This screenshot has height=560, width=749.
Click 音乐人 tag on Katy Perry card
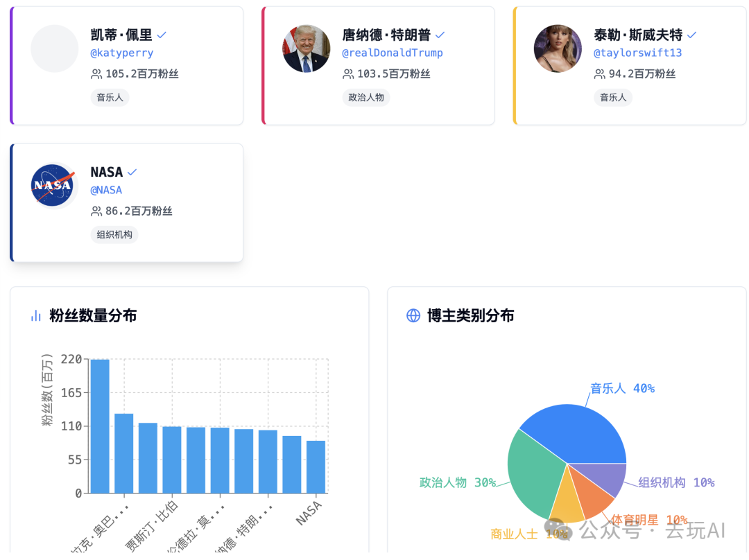[110, 98]
